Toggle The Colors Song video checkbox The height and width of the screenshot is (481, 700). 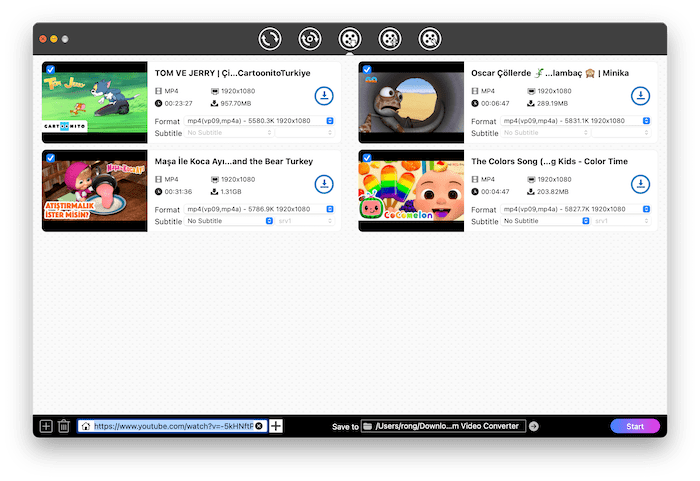pyautogui.click(x=367, y=158)
